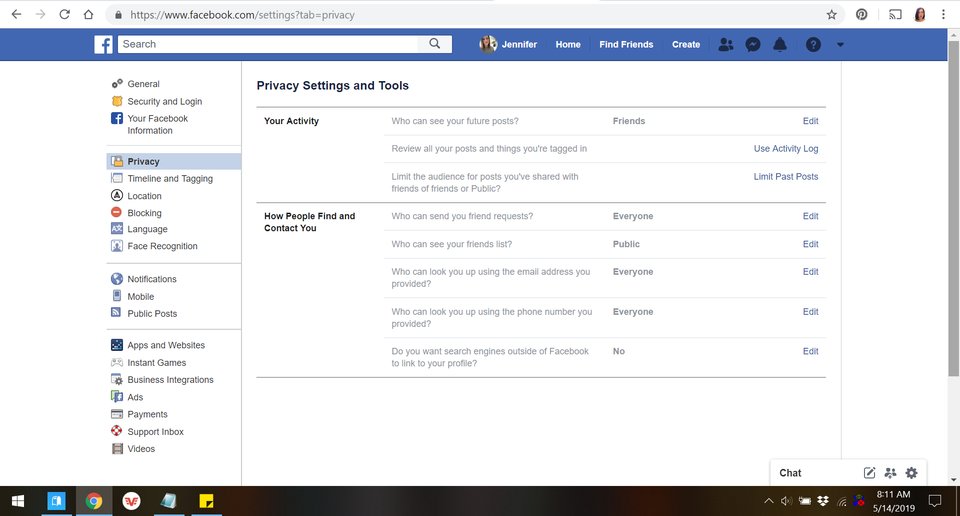
Task: Open Notifications settings in sidebar
Action: [151, 279]
